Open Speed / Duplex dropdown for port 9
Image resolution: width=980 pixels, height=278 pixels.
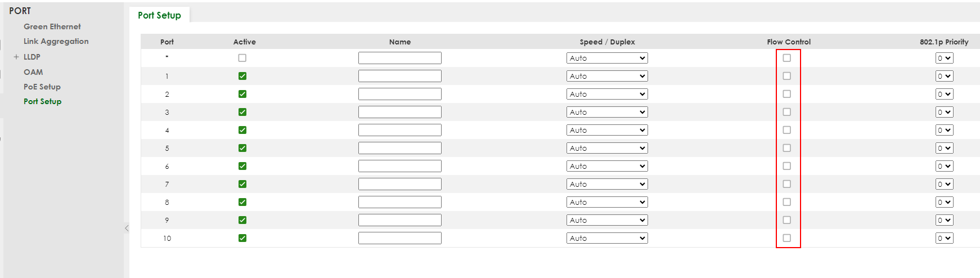point(607,220)
